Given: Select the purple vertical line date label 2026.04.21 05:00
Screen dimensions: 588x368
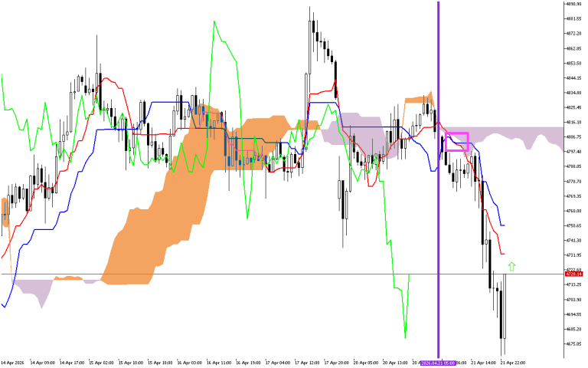Looking at the screenshot, I should (438, 363).
